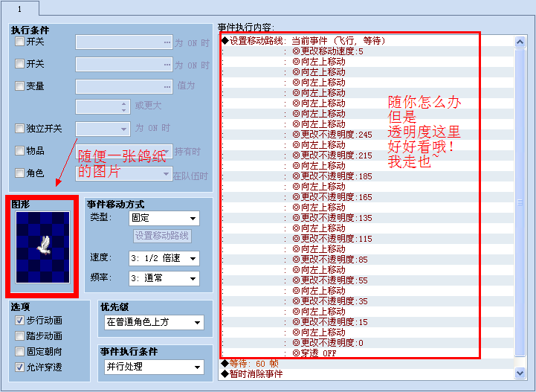This screenshot has width=536, height=392.
Task: Select the 更改不透明度:135 row
Action: coord(367,218)
